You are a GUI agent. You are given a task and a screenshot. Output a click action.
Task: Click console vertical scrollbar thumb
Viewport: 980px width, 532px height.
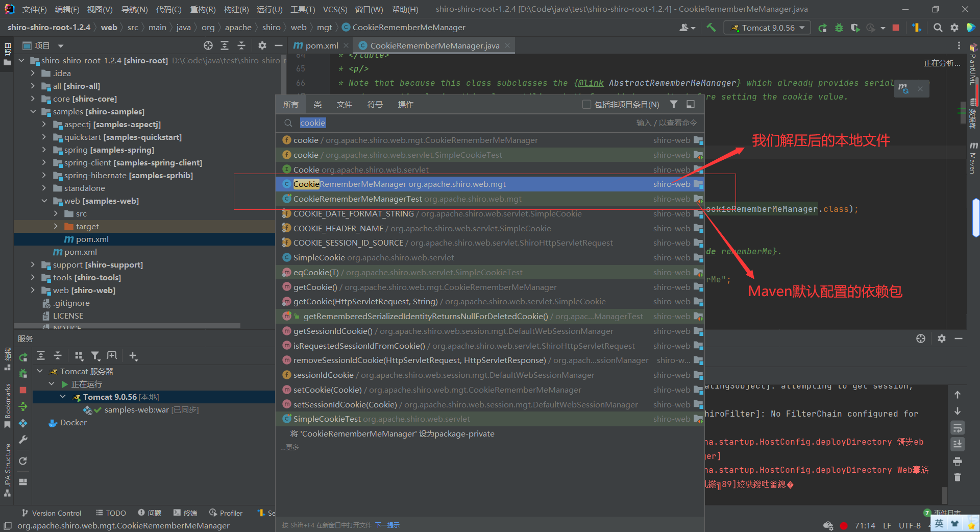coord(945,495)
